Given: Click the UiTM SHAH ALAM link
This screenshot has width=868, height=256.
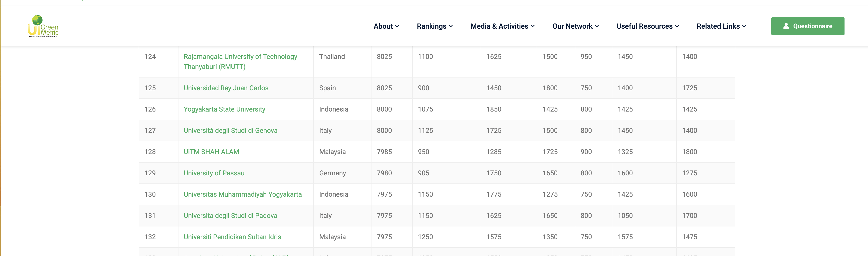Looking at the screenshot, I should (x=211, y=152).
